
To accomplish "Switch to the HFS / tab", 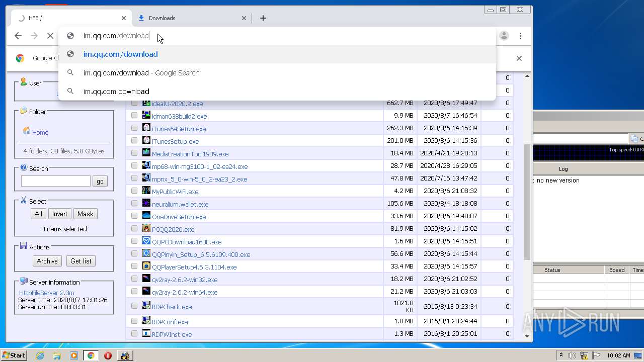I will 71,18.
